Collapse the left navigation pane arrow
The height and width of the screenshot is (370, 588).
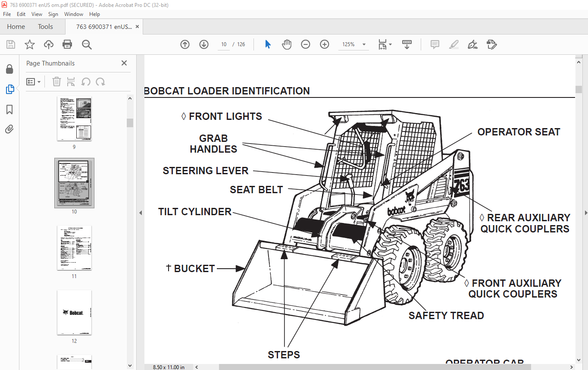point(140,213)
